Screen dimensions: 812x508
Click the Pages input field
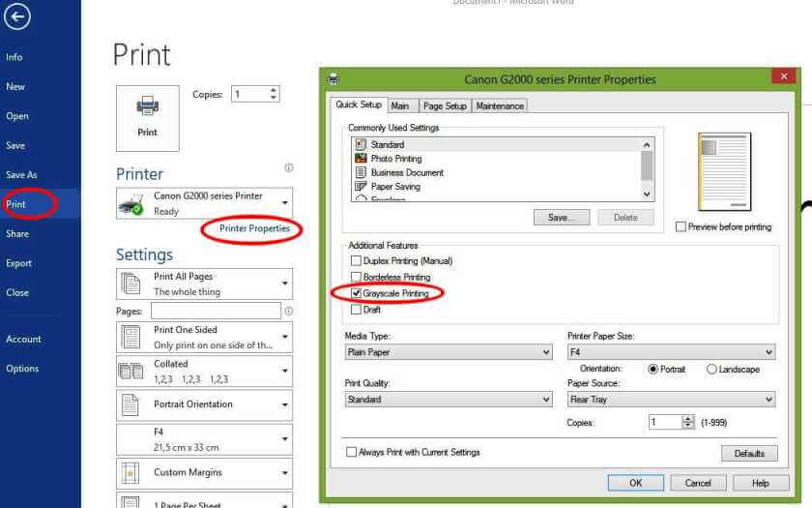coord(216,311)
